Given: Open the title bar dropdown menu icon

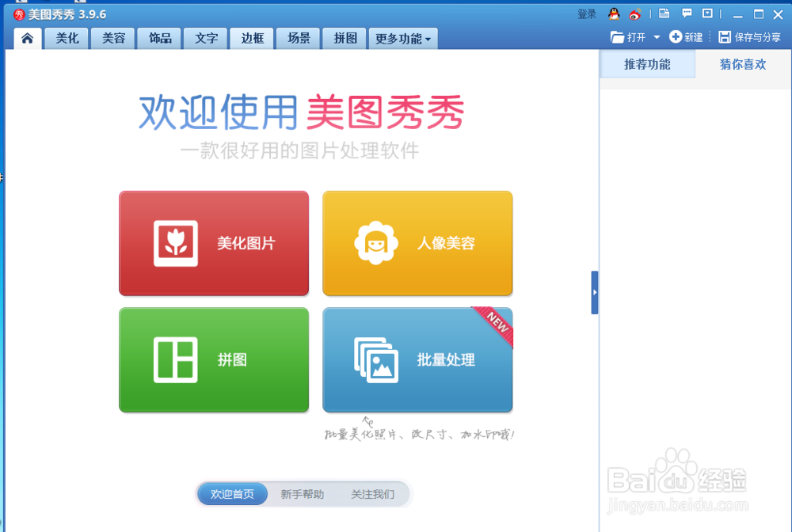Looking at the screenshot, I should (707, 13).
